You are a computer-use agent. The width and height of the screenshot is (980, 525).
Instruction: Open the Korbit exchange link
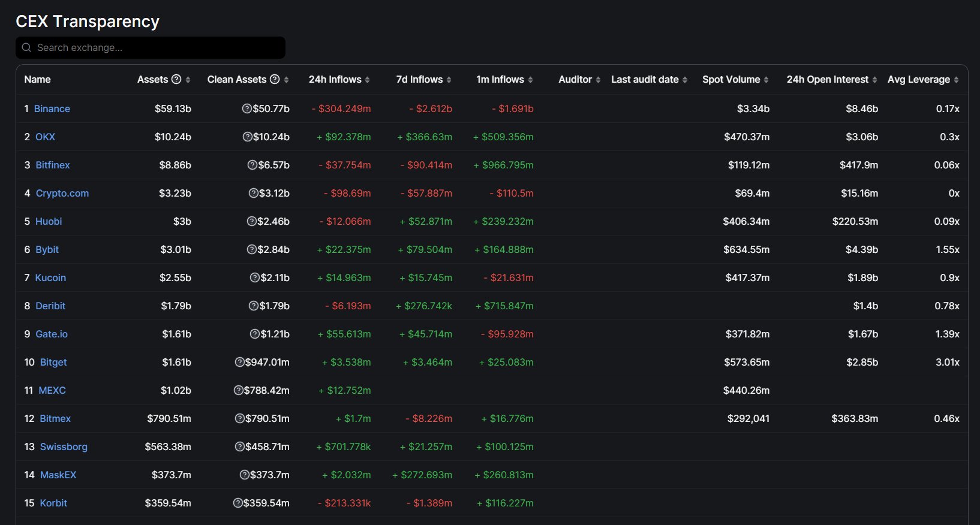click(53, 503)
